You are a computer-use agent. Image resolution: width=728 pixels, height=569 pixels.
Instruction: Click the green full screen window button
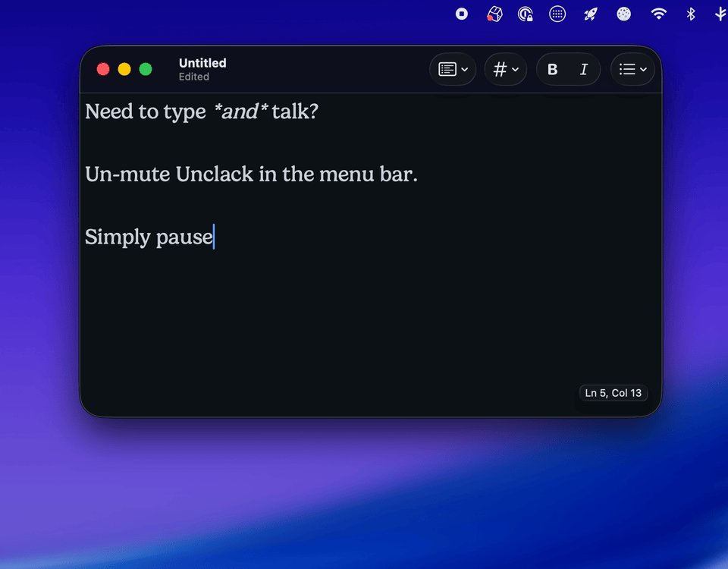(146, 70)
